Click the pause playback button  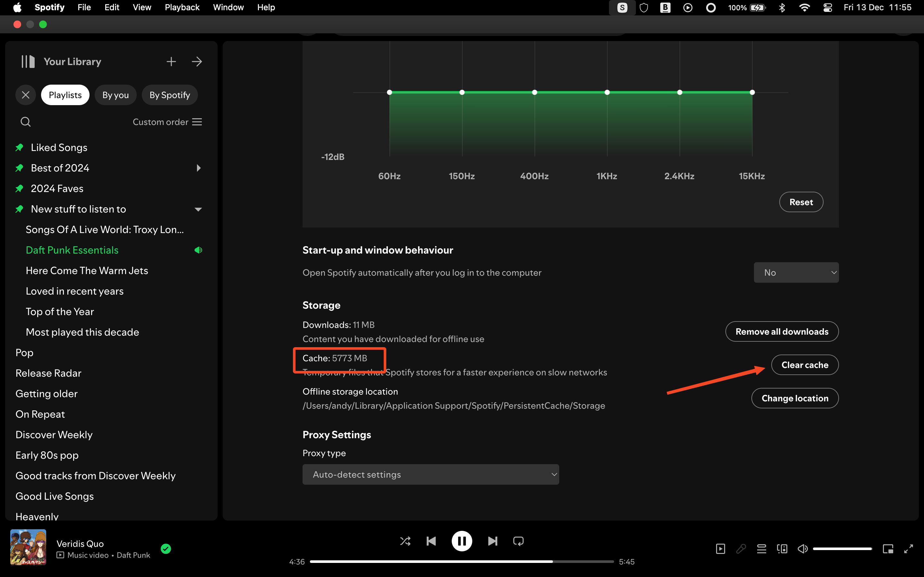coord(462,540)
